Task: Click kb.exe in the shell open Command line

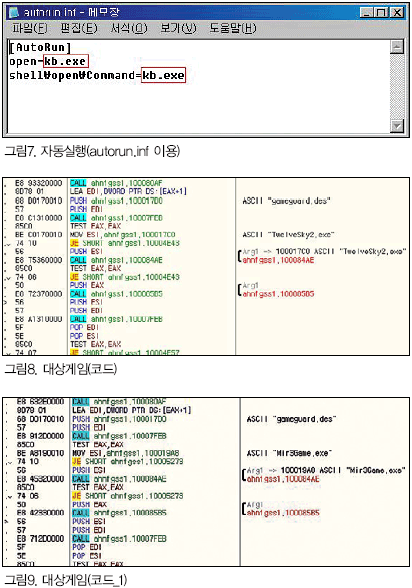Action: [163, 75]
